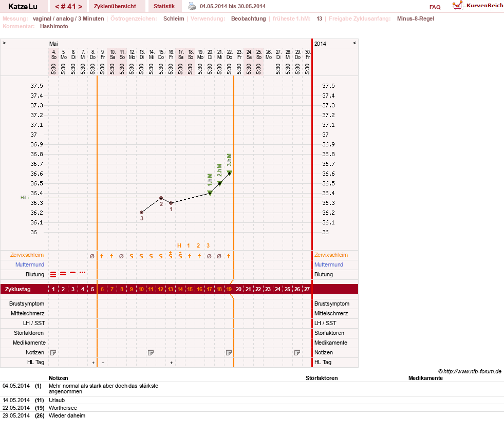This screenshot has width=504, height=436.
Task: Click cycle day 27 in Zyklustag row
Action: [x=307, y=289]
